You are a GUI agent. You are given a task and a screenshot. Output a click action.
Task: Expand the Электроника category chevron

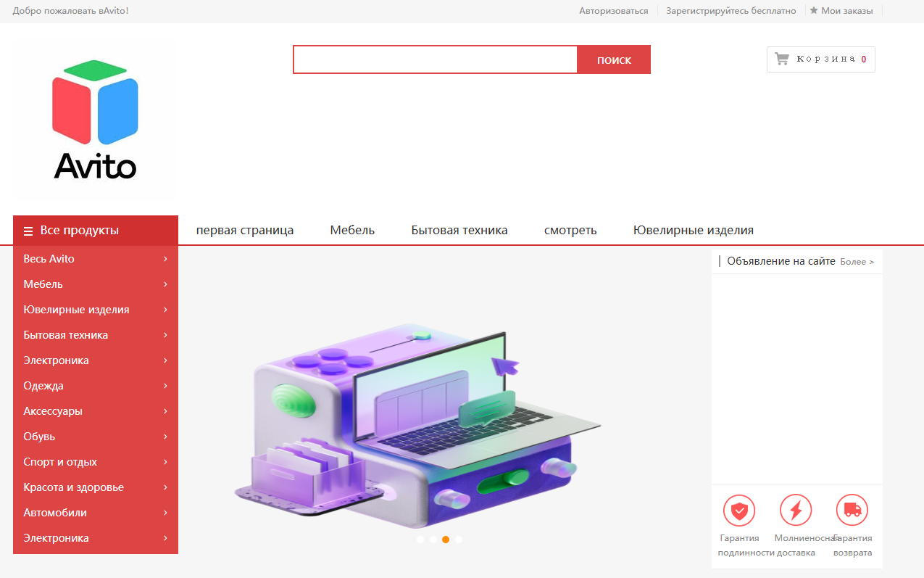coord(166,360)
